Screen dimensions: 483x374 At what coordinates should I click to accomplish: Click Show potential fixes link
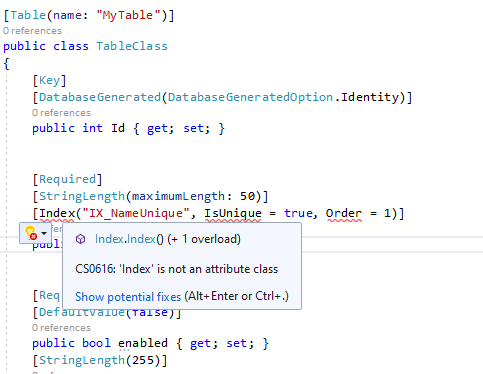(128, 296)
